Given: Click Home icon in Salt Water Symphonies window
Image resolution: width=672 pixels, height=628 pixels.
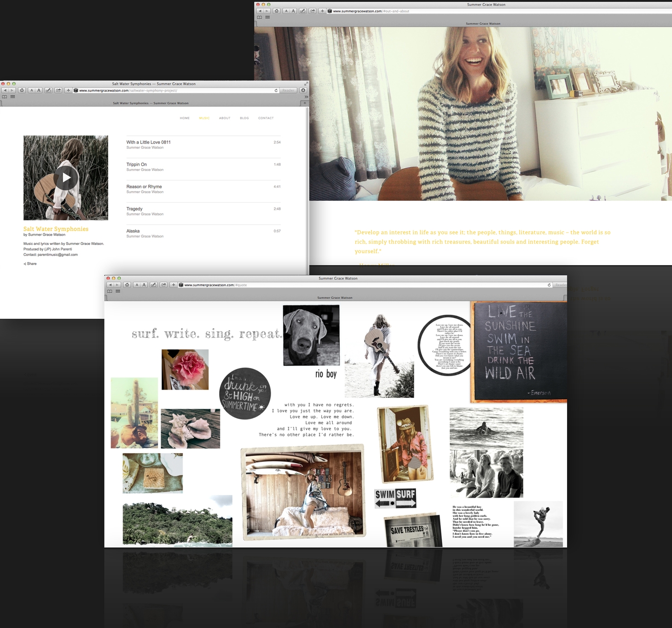Looking at the screenshot, I should point(22,90).
